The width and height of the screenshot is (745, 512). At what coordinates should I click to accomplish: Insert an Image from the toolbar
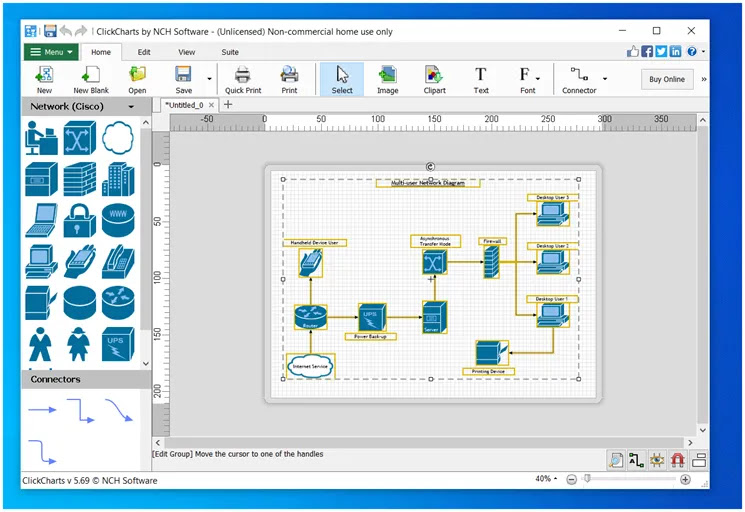pyautogui.click(x=388, y=79)
